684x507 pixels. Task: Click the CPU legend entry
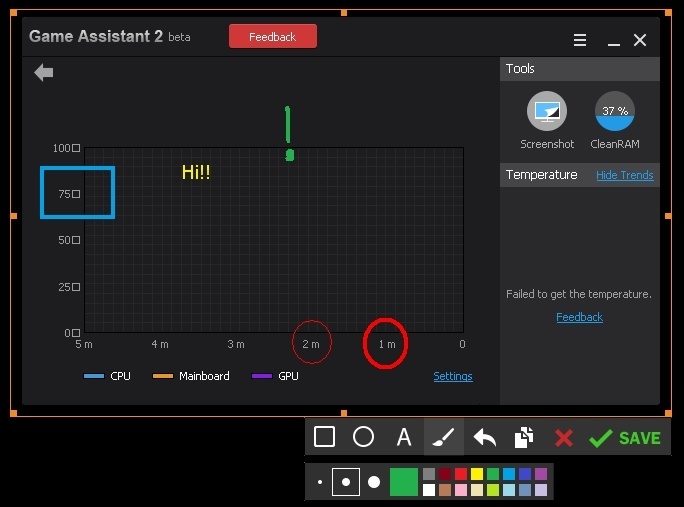[x=107, y=376]
